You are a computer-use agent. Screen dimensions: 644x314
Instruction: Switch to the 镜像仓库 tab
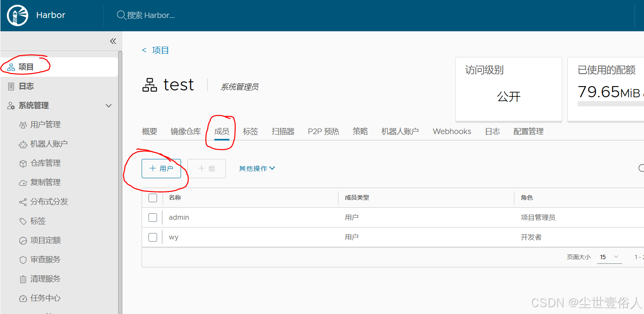pos(186,132)
